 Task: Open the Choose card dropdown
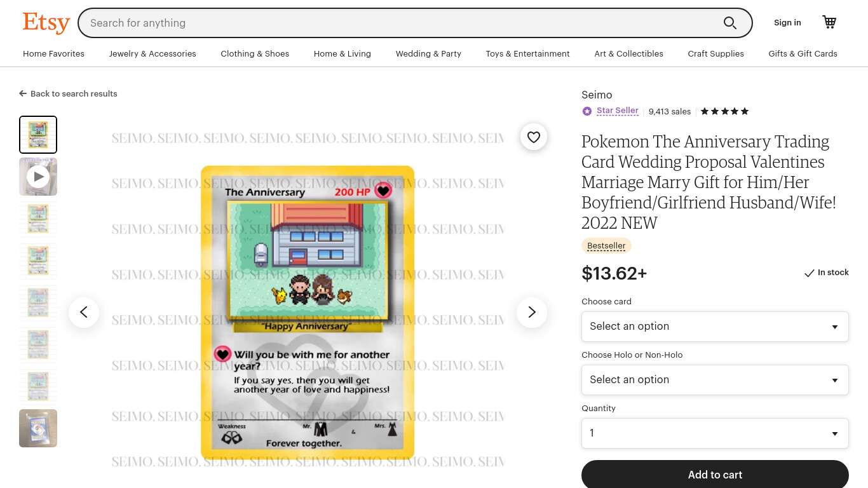click(x=715, y=327)
